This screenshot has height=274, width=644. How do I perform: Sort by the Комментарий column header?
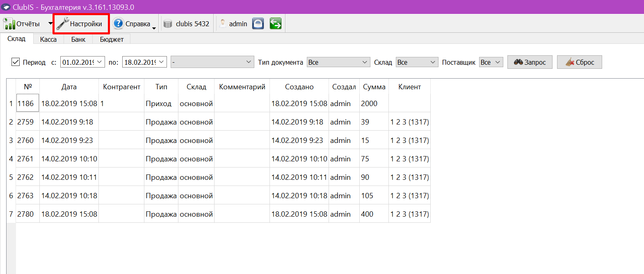pyautogui.click(x=242, y=87)
